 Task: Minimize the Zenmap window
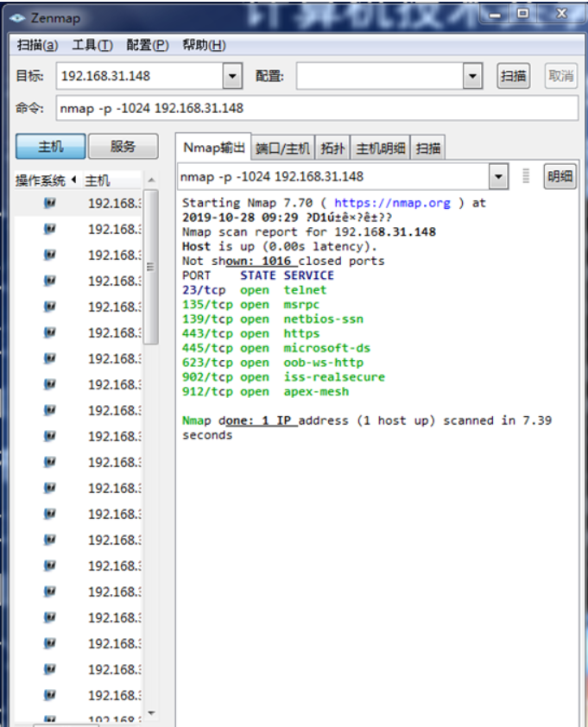(x=495, y=14)
